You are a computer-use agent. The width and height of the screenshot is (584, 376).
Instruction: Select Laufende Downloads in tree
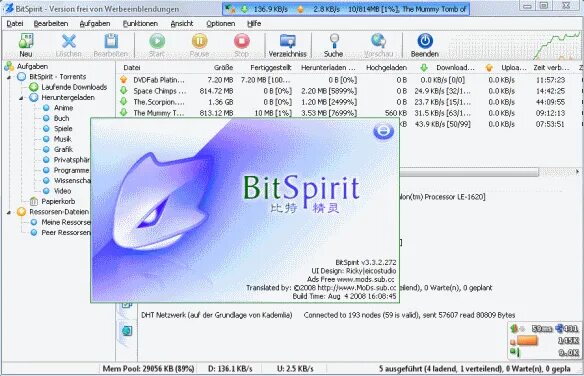[x=74, y=87]
